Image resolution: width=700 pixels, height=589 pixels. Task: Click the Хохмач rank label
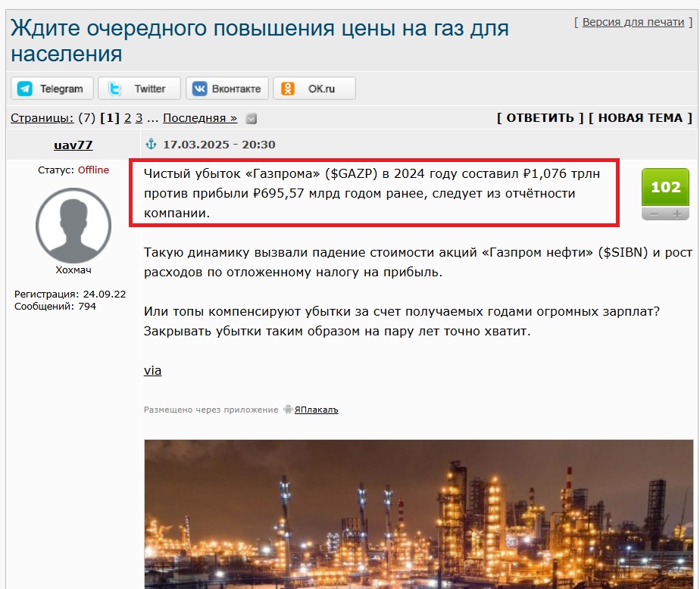pos(73,270)
